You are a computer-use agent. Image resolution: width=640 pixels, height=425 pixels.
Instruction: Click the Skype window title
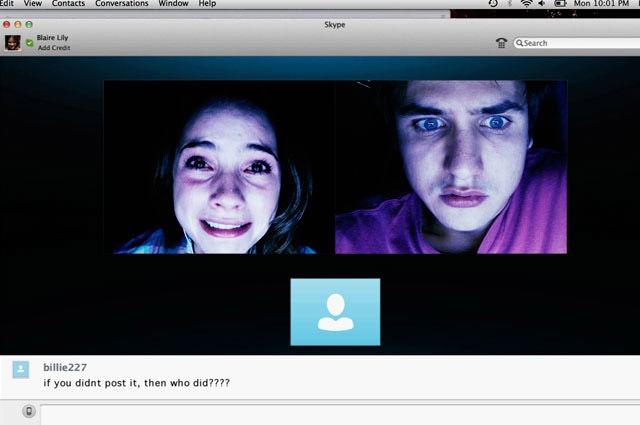pos(335,24)
